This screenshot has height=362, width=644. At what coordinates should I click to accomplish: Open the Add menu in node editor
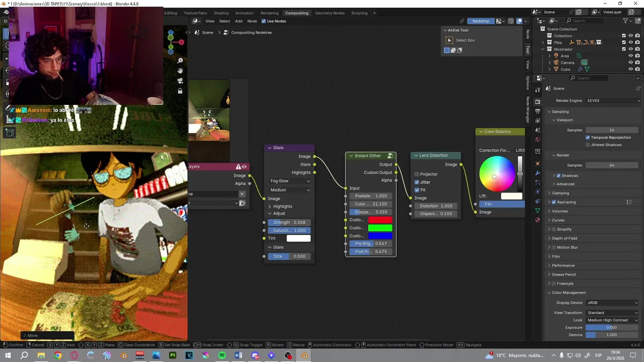[x=238, y=21]
